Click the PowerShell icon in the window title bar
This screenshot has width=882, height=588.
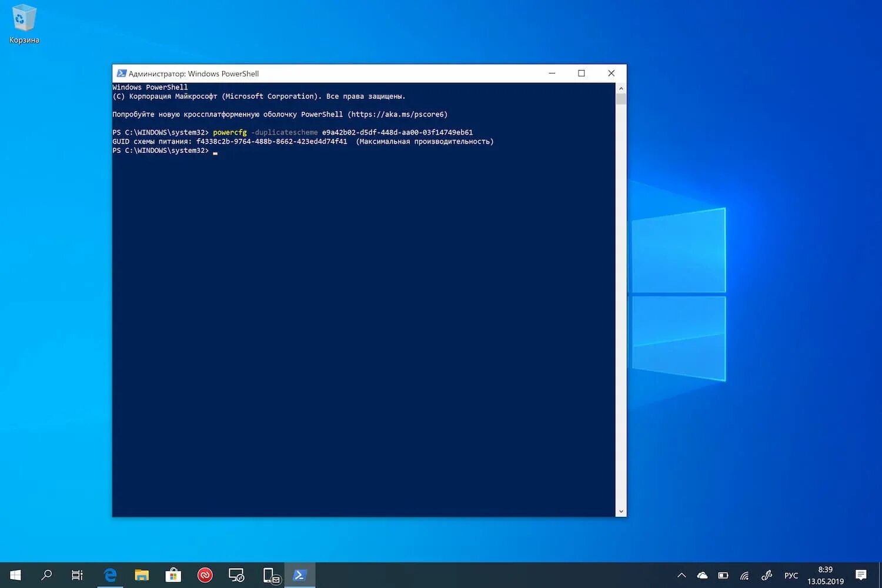tap(122, 73)
